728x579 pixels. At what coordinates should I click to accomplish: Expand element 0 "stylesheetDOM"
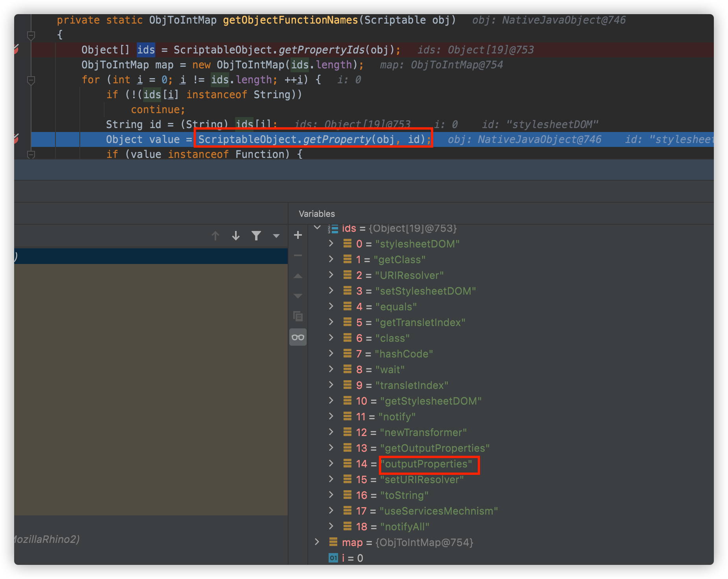(x=331, y=244)
